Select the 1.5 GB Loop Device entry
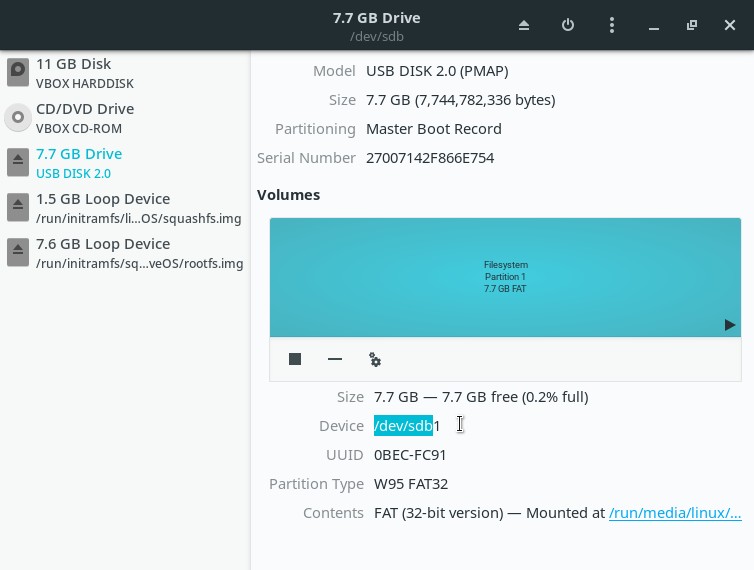Viewport: 754px width, 570px height. pyautogui.click(x=125, y=208)
